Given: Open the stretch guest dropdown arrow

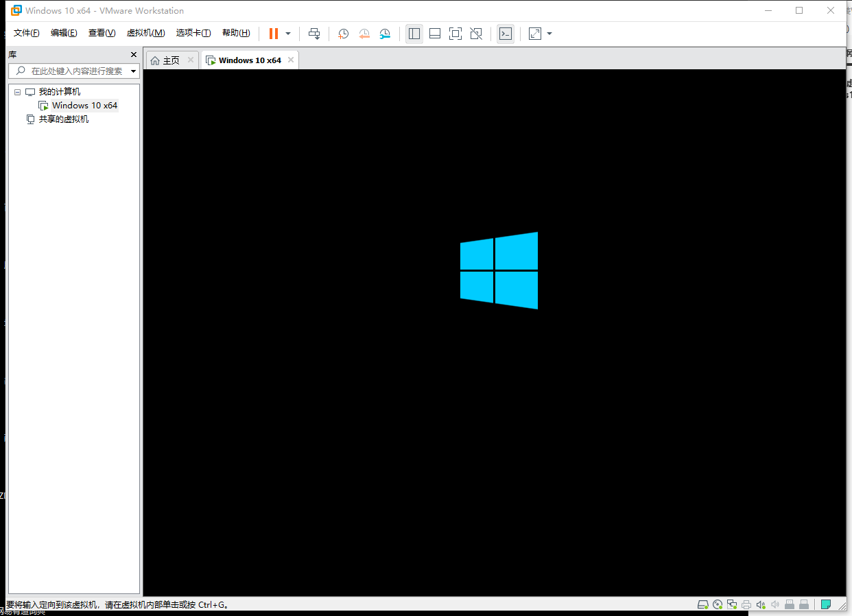Looking at the screenshot, I should 549,34.
